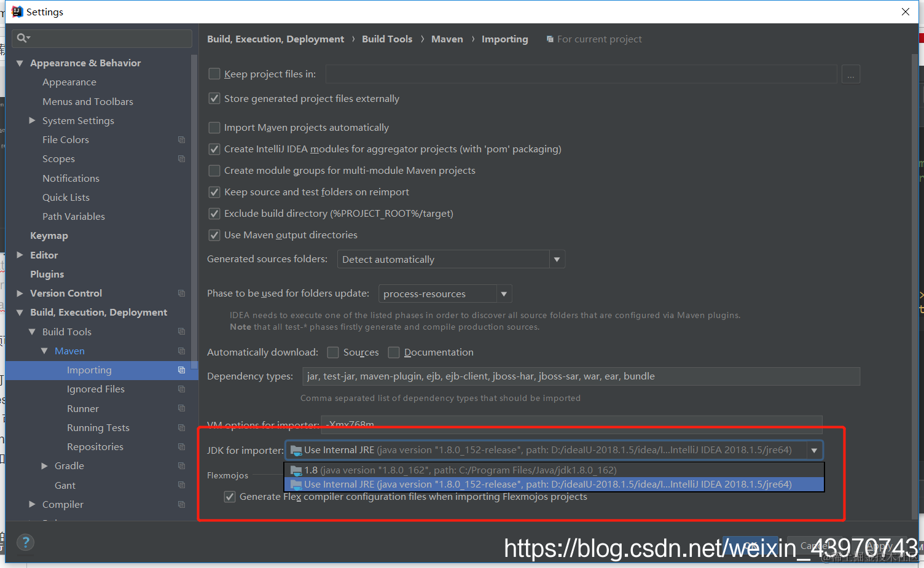Select Notifications in settings tree
Viewport: 924px width, 568px height.
[x=71, y=178]
